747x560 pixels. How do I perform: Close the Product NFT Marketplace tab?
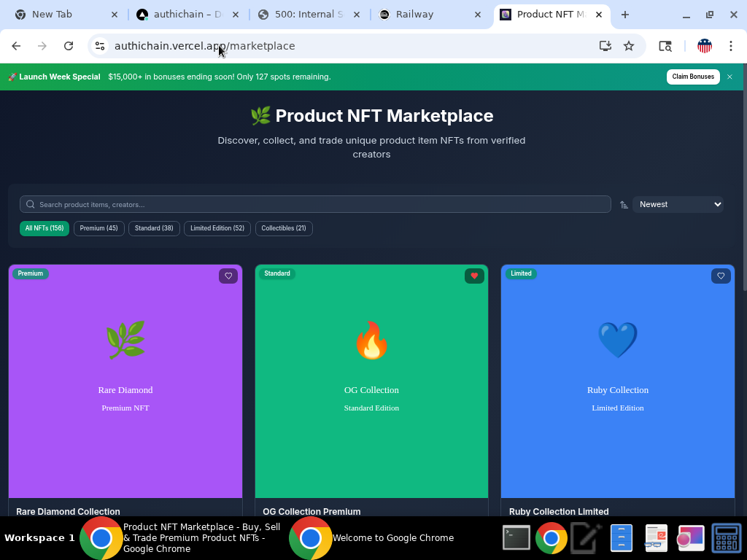pyautogui.click(x=599, y=15)
